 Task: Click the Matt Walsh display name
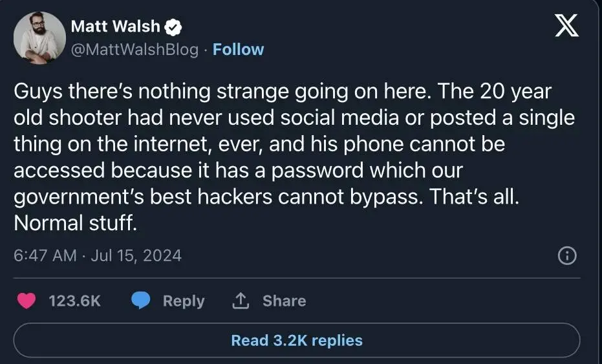[116, 27]
